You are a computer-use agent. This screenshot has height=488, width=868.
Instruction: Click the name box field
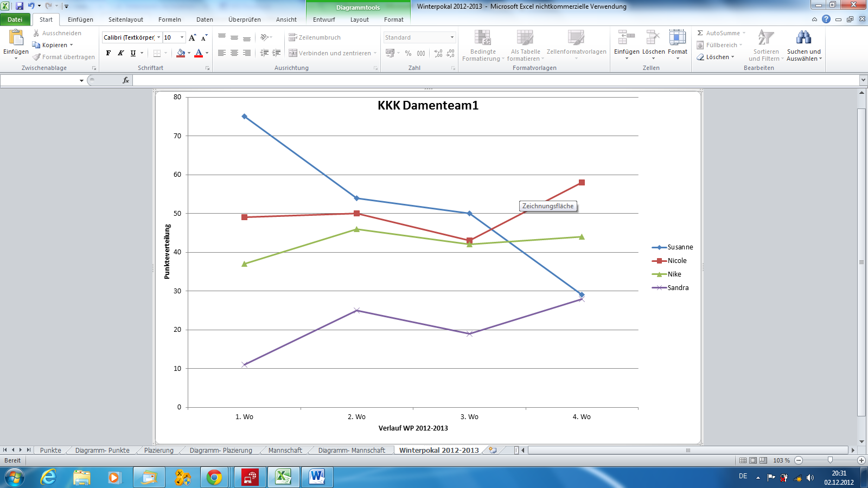pos(39,80)
